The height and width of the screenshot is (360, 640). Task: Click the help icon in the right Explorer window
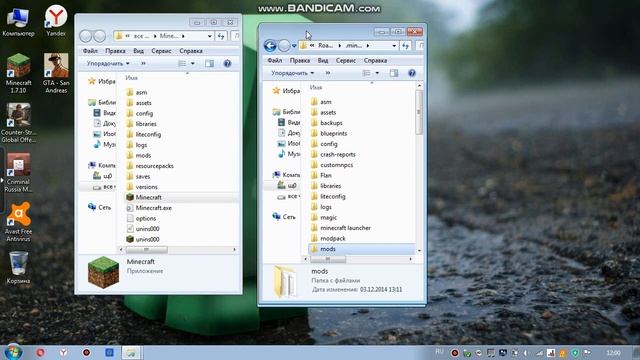[412, 73]
